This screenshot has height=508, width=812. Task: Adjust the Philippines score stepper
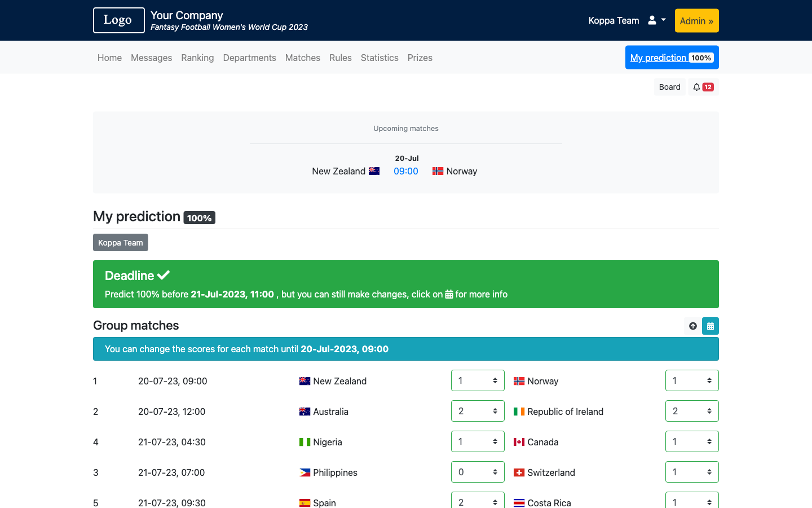pos(478,472)
